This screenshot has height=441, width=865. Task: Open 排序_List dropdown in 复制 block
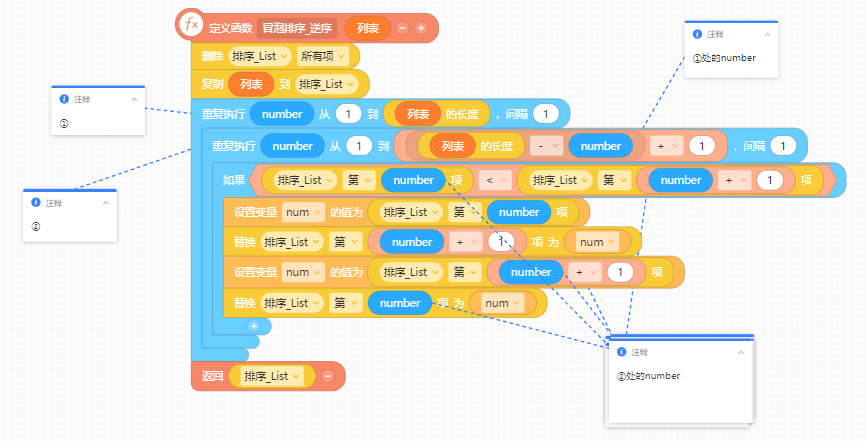327,84
